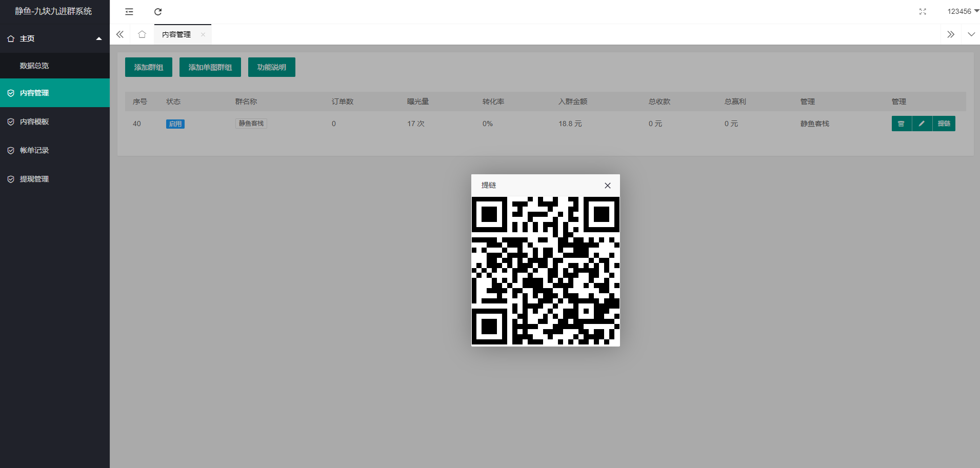This screenshot has width=980, height=468.
Task: Enter fullscreen mode via the expand icon
Action: point(923,11)
